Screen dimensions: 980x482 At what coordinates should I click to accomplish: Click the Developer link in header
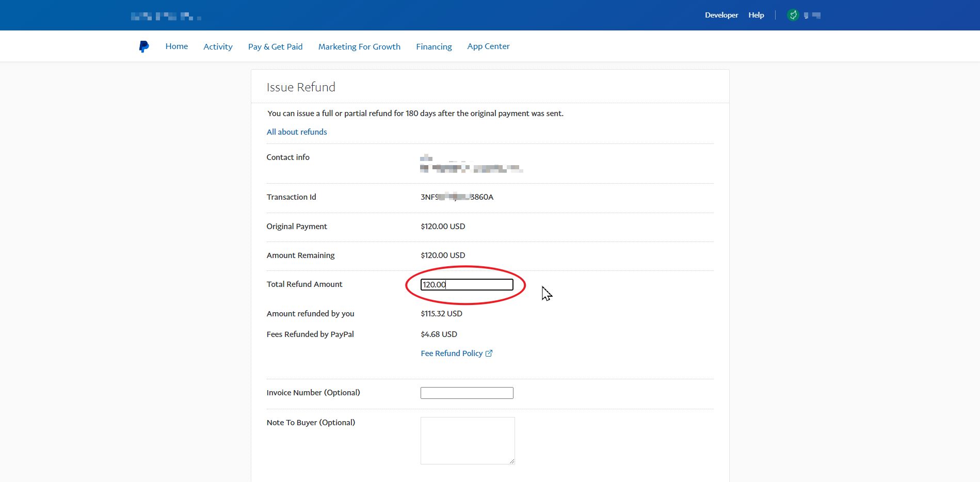point(721,15)
